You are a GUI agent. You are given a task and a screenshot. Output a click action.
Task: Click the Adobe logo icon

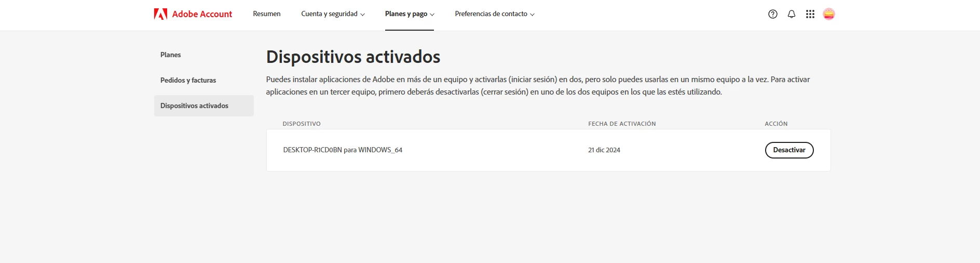click(160, 14)
